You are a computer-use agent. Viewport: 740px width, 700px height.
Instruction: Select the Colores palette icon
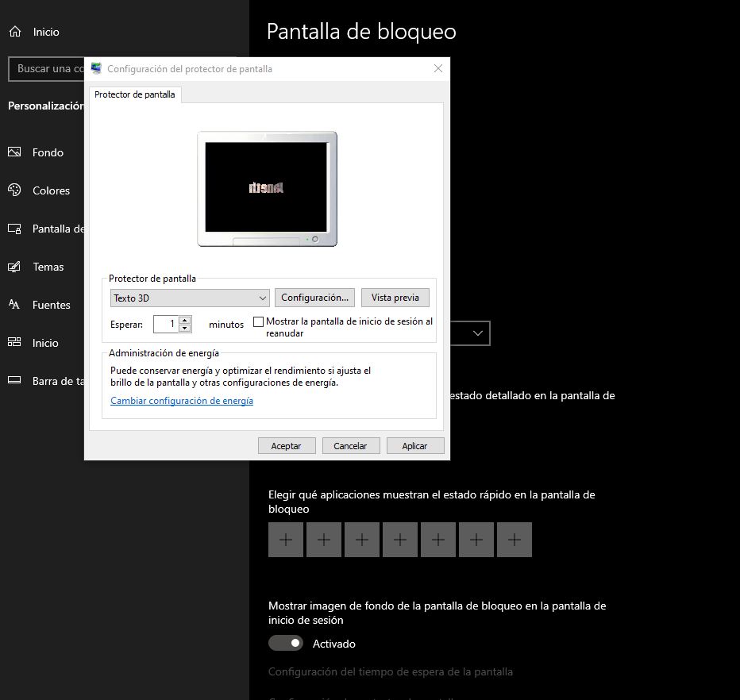[14, 190]
